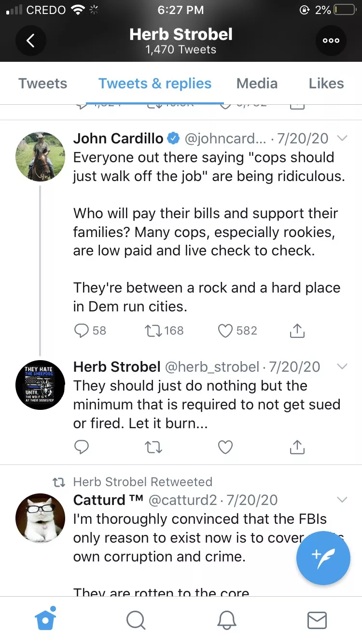Share Herb Strobel's tweet
Viewport: 362px width, 644px height.
[297, 448]
